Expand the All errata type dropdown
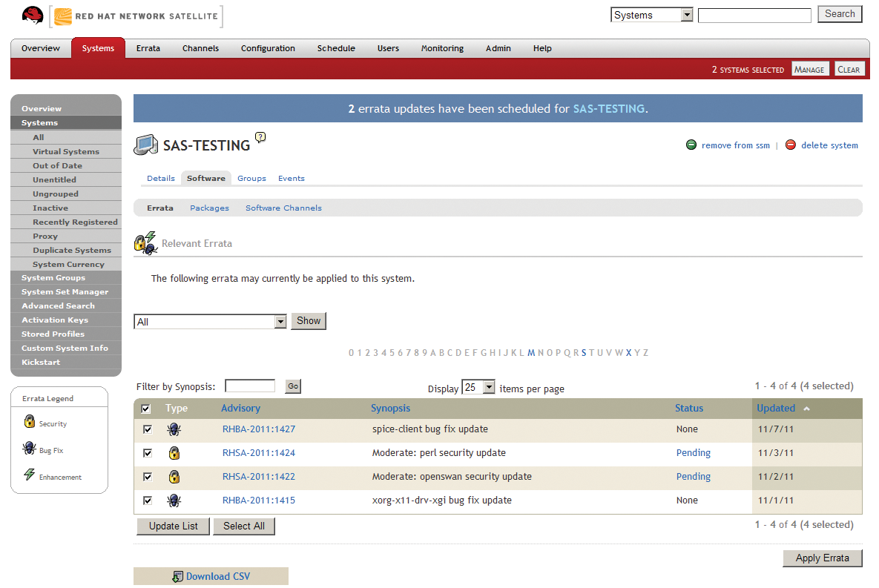The width and height of the screenshot is (879, 588). point(280,322)
